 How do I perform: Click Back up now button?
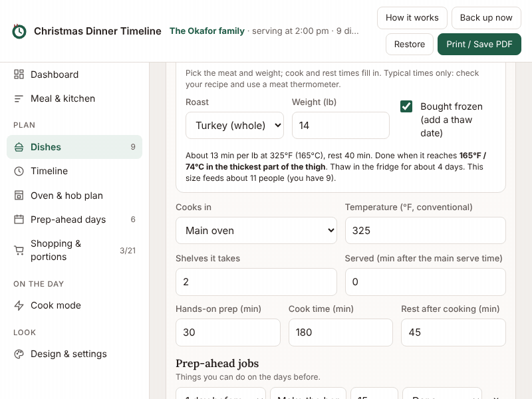pos(486,18)
